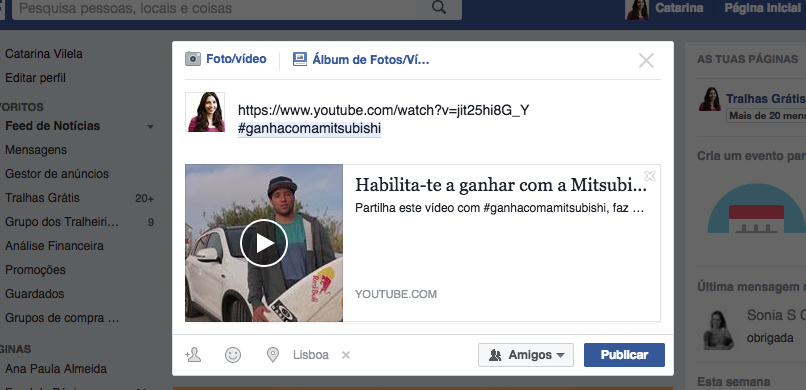Viewport: 806px width, 390px height.
Task: Go to Página inicial
Action: [x=762, y=8]
